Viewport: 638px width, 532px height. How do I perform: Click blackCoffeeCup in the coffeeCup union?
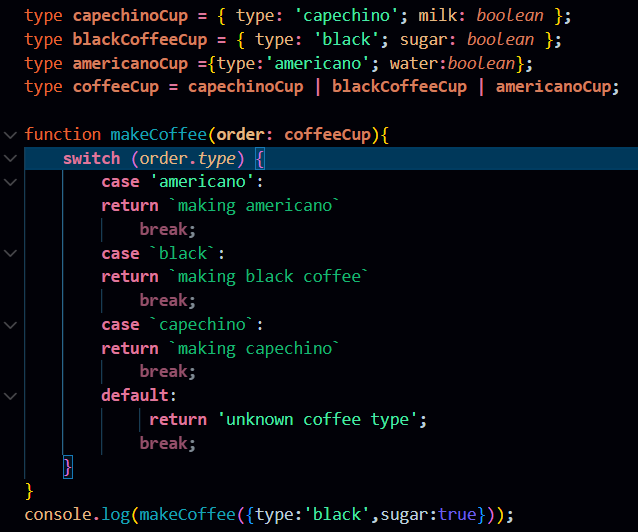(400, 87)
